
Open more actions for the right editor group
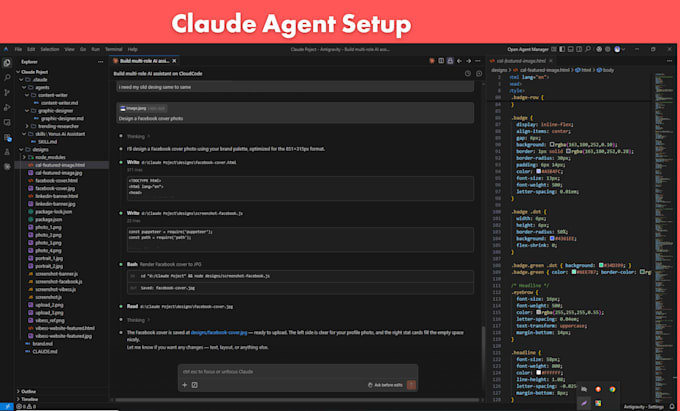[x=669, y=61]
